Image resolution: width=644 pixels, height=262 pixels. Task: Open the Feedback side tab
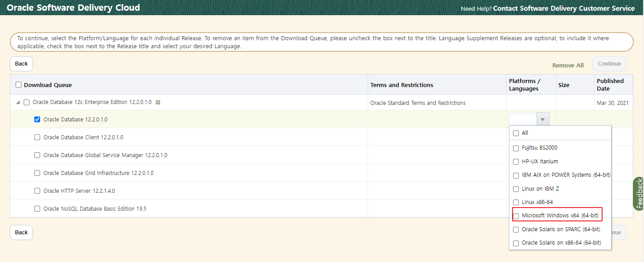click(639, 194)
